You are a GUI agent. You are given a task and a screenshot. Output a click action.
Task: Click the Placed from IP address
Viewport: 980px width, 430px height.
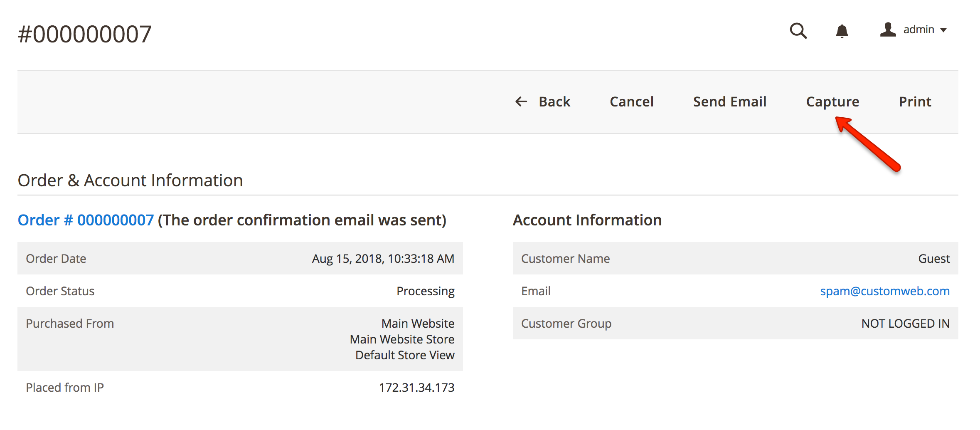tap(416, 387)
